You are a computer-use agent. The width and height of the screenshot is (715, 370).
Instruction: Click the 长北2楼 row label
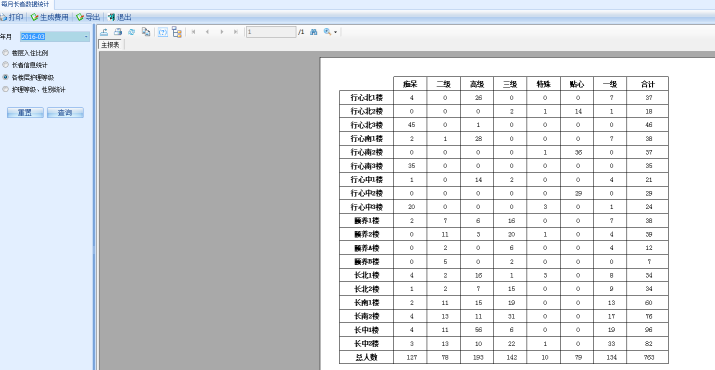[x=367, y=289]
